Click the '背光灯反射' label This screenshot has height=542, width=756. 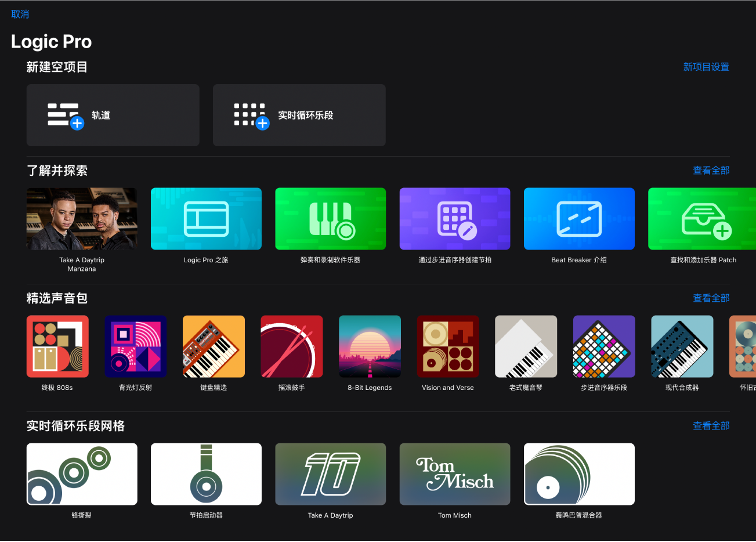click(x=136, y=388)
